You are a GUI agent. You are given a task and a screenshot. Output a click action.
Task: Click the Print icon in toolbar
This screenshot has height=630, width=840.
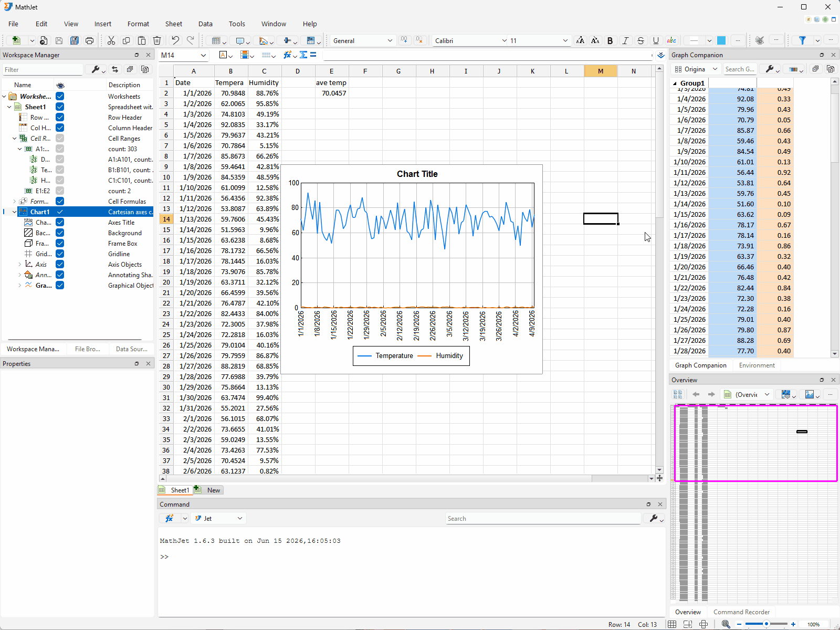(x=90, y=40)
